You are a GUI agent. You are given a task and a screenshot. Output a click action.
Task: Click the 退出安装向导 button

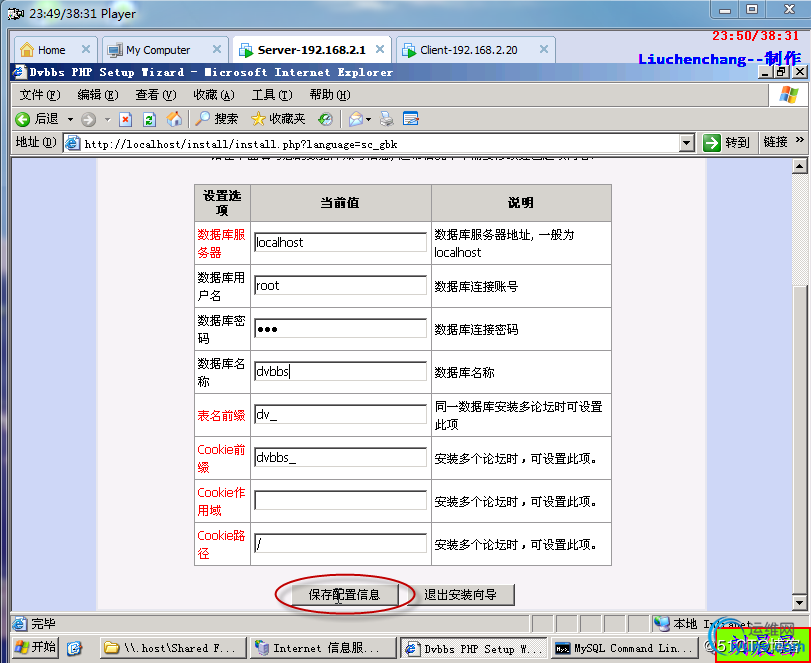[460, 595]
